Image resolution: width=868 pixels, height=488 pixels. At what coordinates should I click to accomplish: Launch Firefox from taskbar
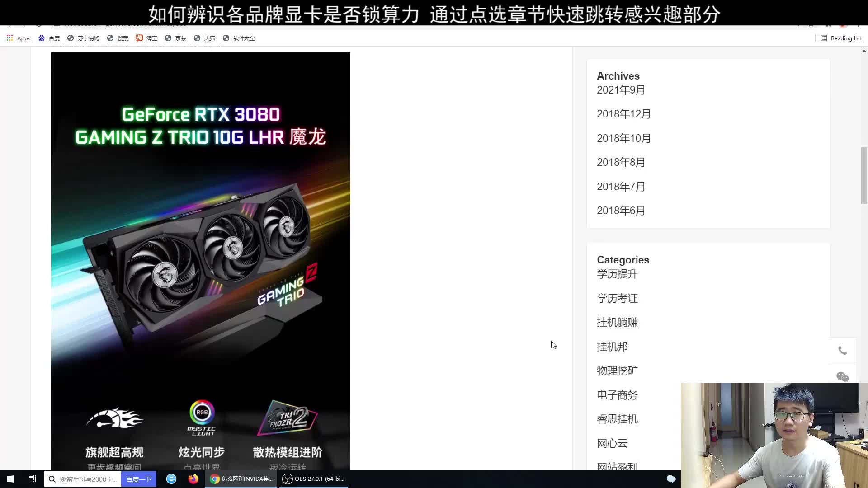click(193, 479)
